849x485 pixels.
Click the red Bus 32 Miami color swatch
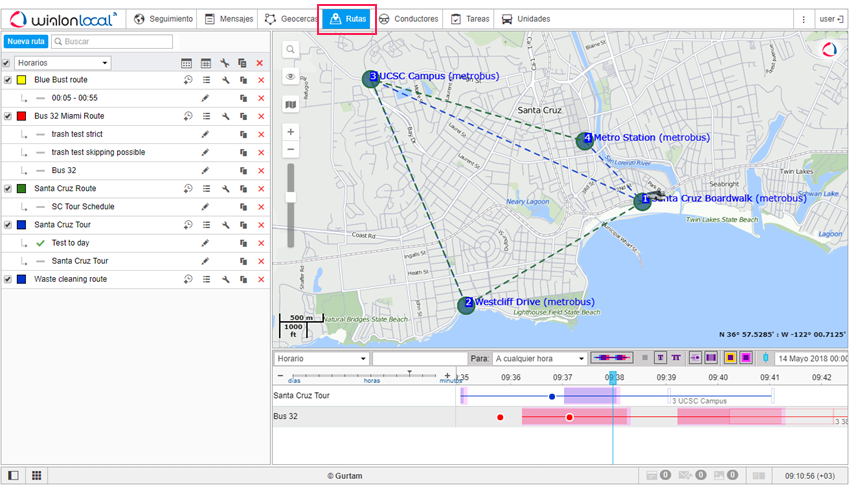click(x=21, y=116)
